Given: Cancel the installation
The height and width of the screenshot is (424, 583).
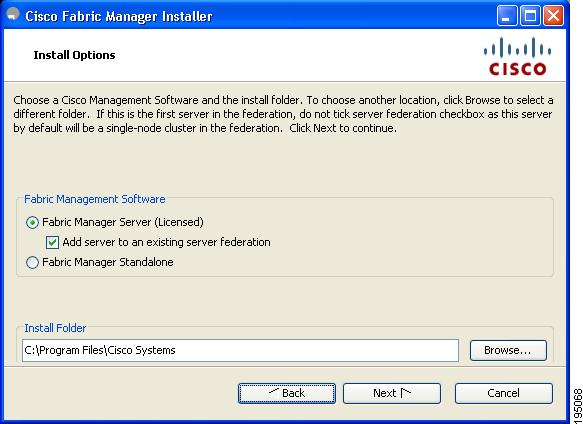Looking at the screenshot, I should point(504,394).
